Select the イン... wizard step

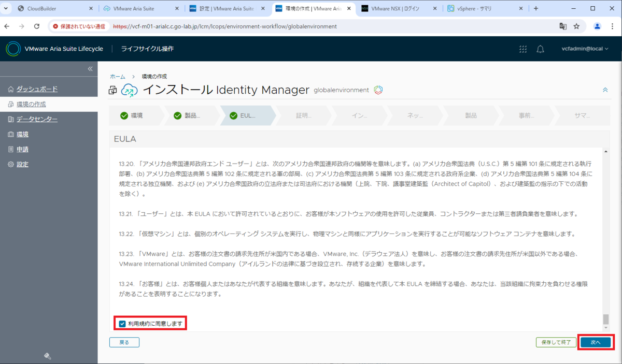(359, 115)
